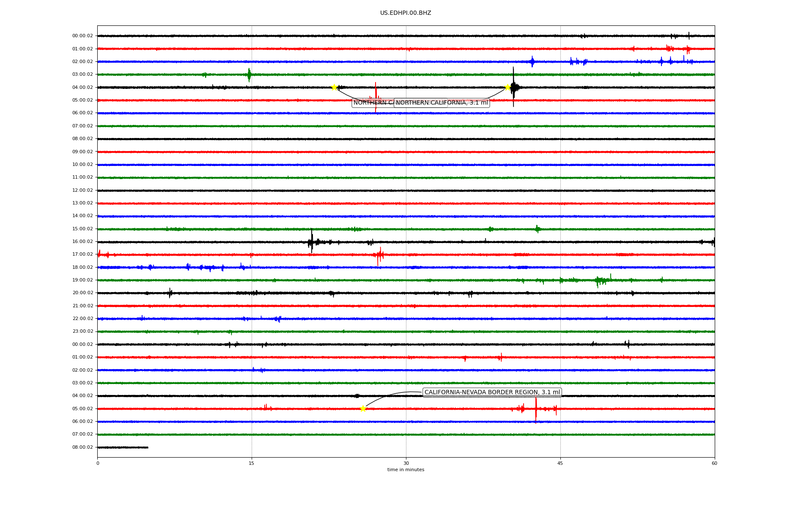
Task: Click the 0 tick label on the x-axis
Action: [x=98, y=463]
